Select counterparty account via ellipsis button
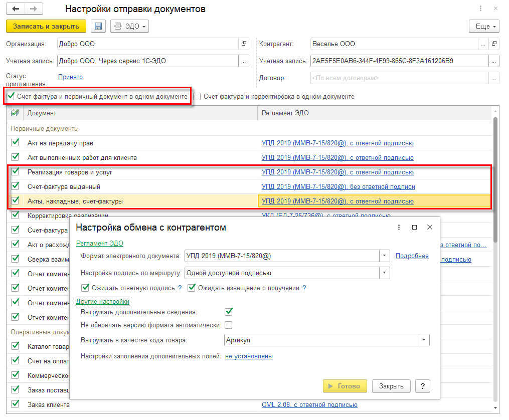The width and height of the screenshot is (509, 420). point(493,61)
